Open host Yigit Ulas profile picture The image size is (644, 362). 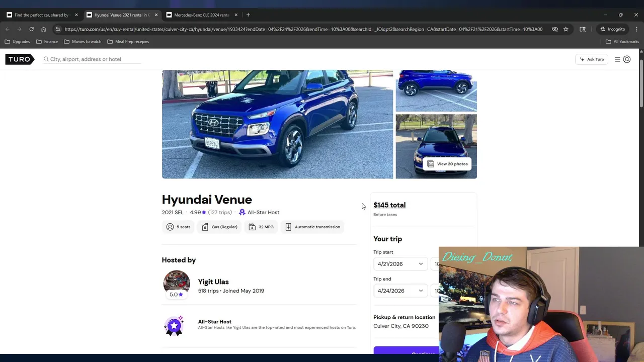coord(177,283)
